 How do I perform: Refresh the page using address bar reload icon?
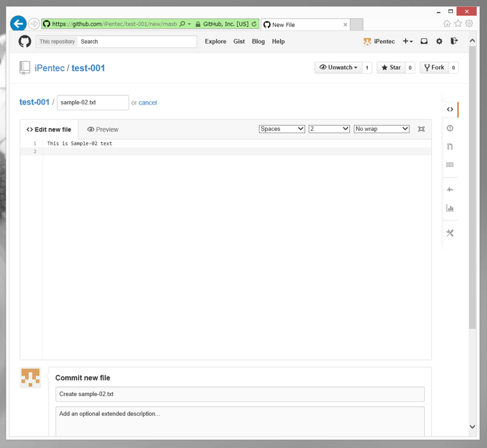click(254, 24)
